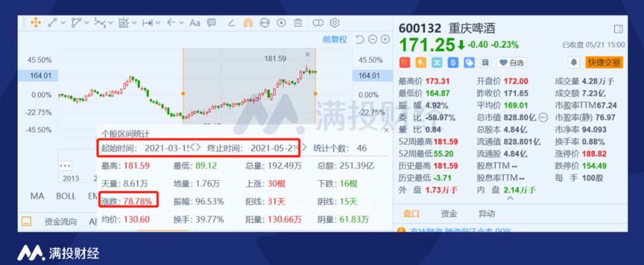Screen dimensions: 644x265
Task: Switch to 资金 tab
Action: tap(448, 214)
